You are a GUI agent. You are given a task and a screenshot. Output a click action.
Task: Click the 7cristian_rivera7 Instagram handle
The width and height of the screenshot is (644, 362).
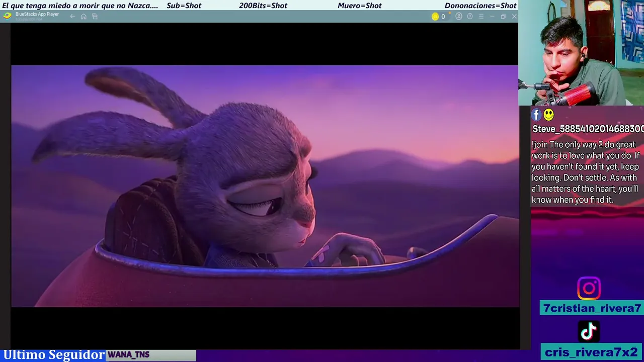tap(592, 308)
